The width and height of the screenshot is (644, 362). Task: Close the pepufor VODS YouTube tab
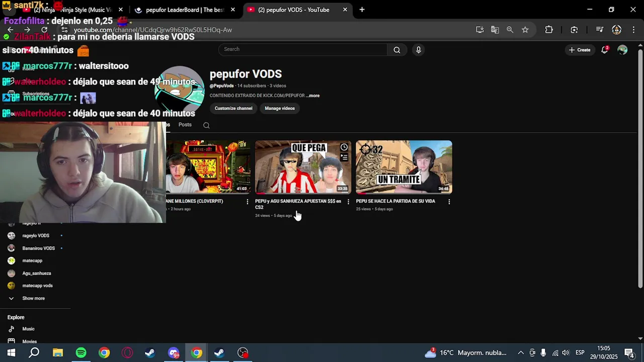point(345,10)
